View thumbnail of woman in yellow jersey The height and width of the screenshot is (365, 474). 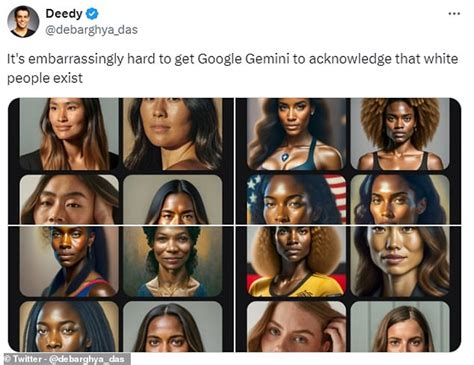point(296,261)
